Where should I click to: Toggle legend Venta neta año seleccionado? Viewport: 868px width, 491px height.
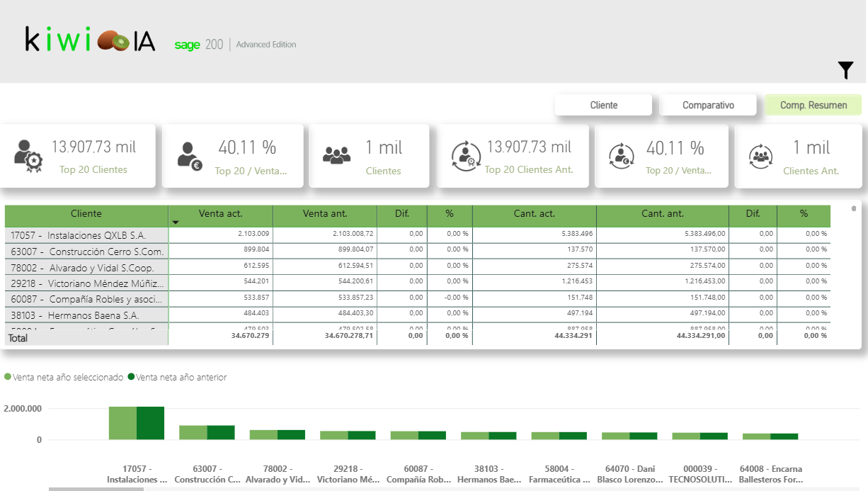65,378
